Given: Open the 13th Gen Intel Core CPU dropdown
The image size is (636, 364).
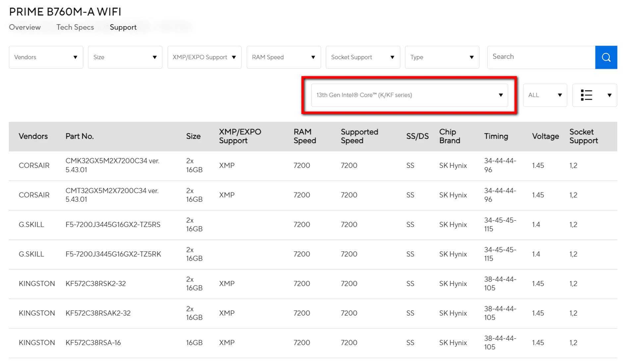Looking at the screenshot, I should tap(409, 95).
